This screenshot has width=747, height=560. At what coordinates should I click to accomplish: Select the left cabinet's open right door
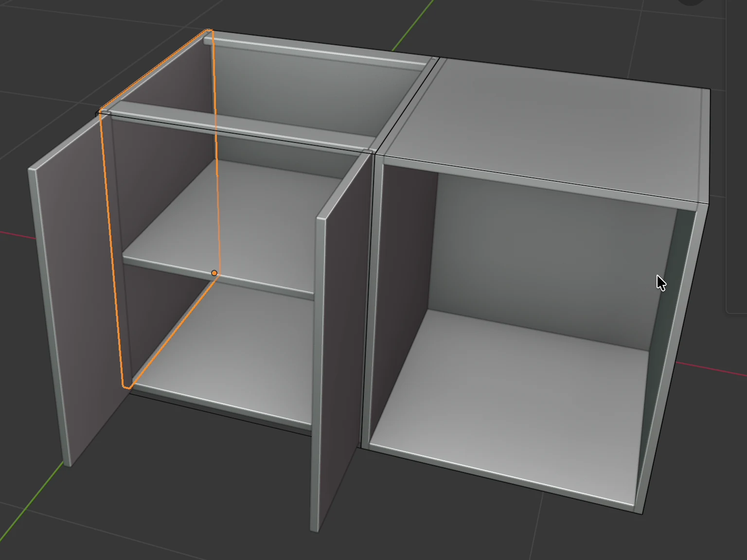(340, 340)
